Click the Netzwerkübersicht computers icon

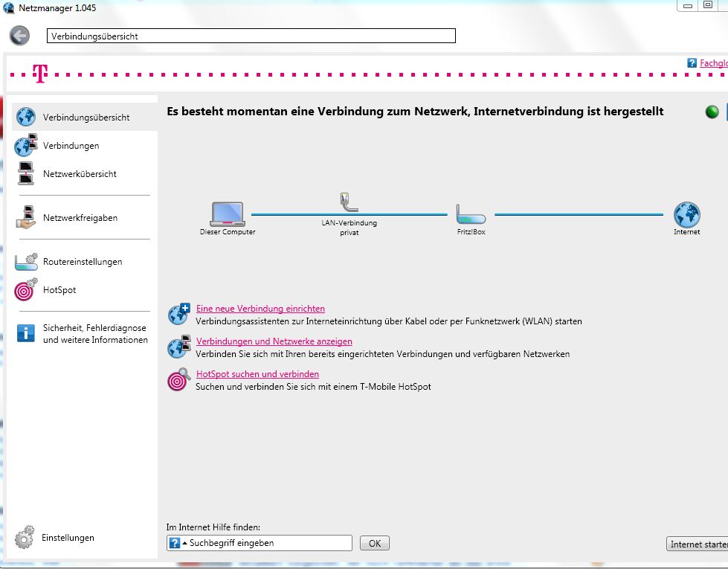click(x=26, y=173)
